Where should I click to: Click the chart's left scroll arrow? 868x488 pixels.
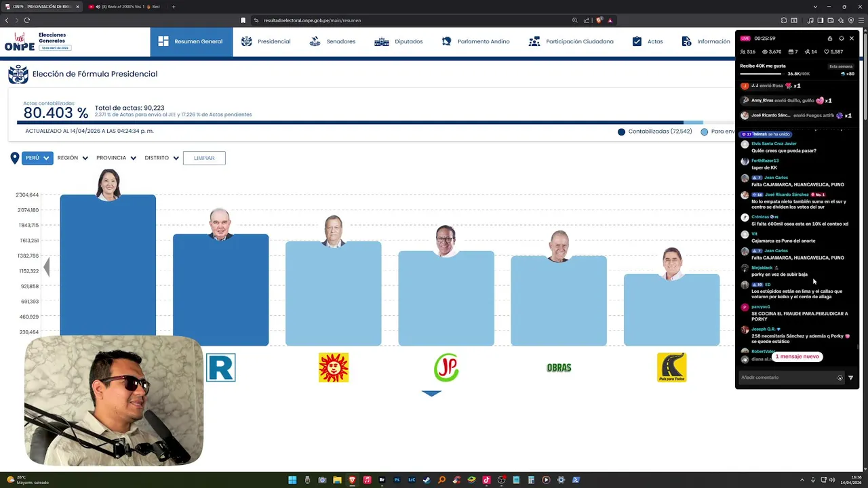[46, 267]
